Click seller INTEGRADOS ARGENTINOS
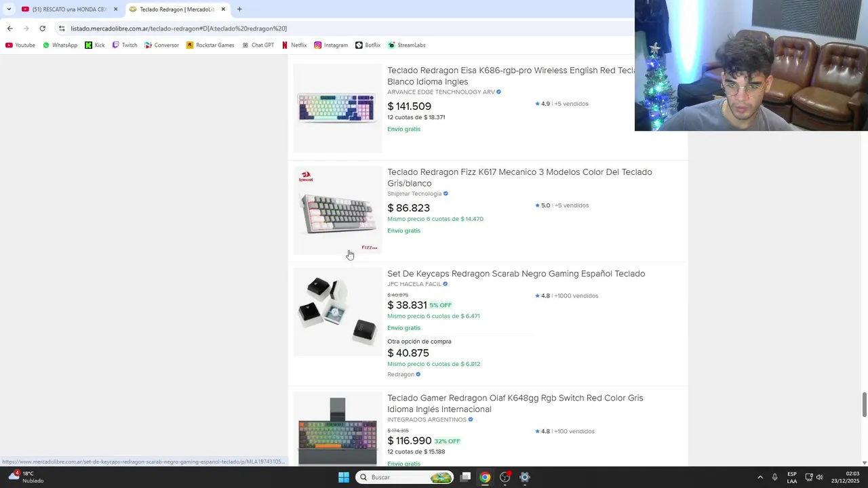868x488 pixels. 427,420
